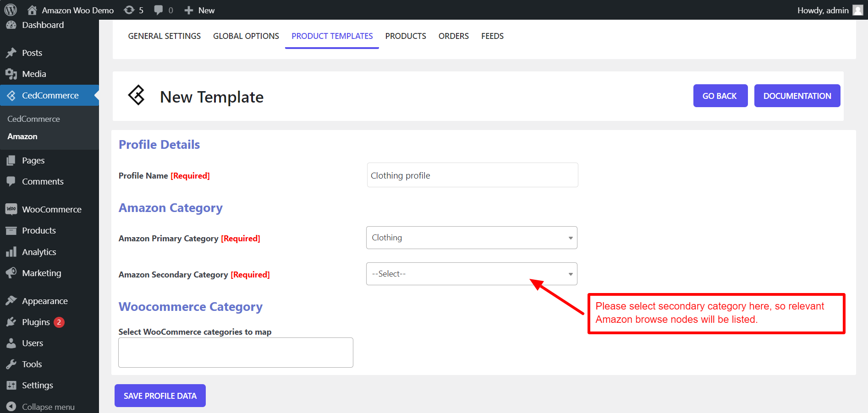Open the Analytics menu label
Viewport: 868px width, 413px height.
pyautogui.click(x=39, y=252)
